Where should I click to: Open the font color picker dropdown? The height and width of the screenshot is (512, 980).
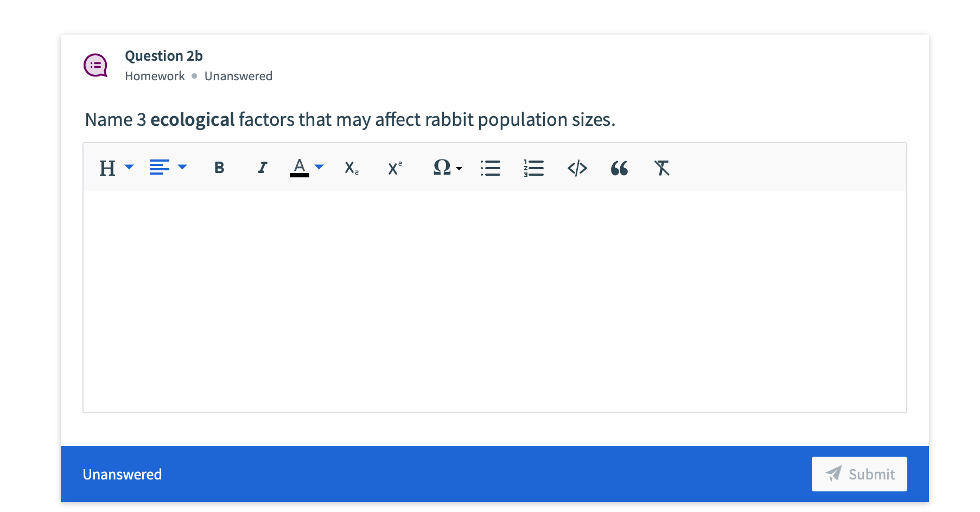point(319,168)
